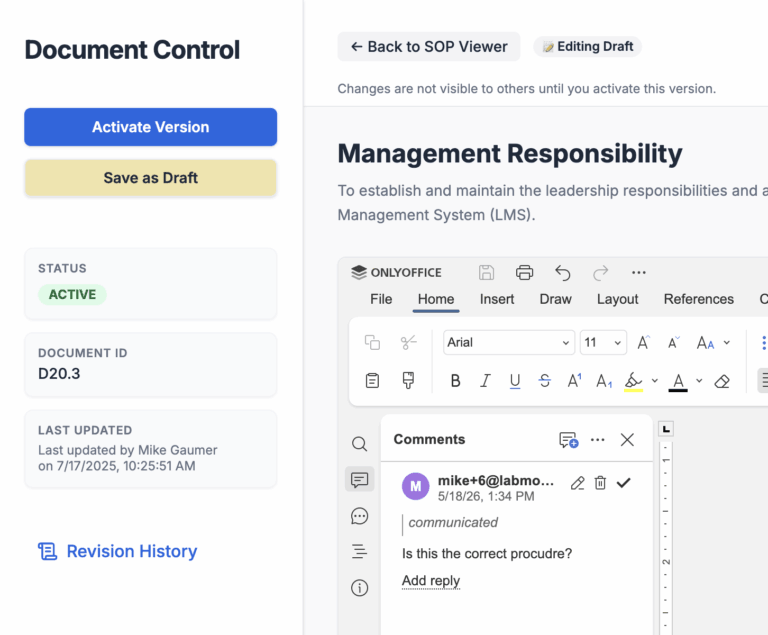The height and width of the screenshot is (635, 768).
Task: Open the more options ellipsis in header
Action: pyautogui.click(x=639, y=272)
